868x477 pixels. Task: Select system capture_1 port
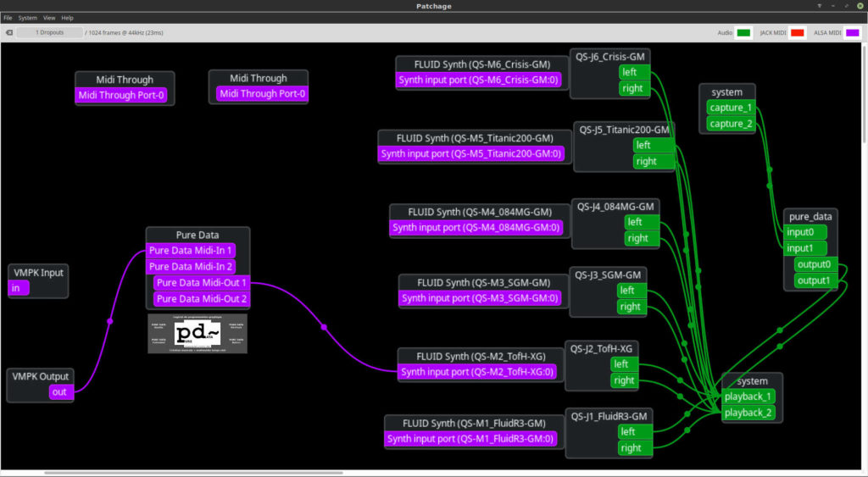pyautogui.click(x=731, y=108)
